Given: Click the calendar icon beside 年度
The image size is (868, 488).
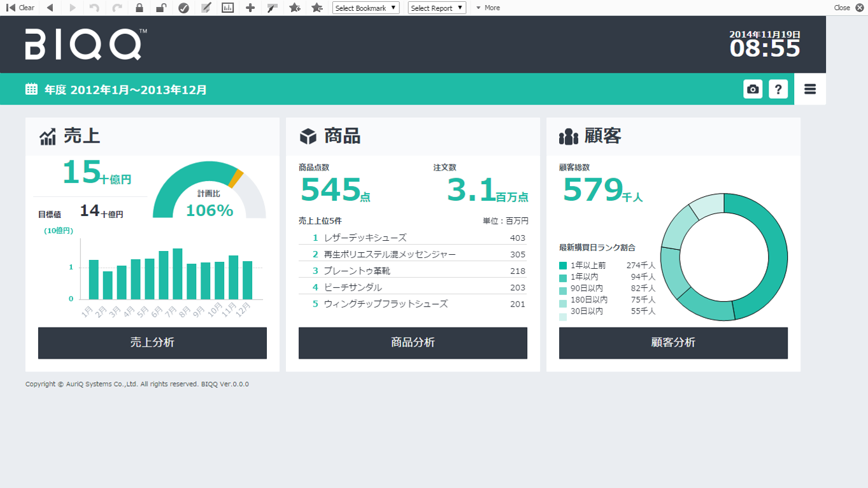Looking at the screenshot, I should tap(31, 89).
